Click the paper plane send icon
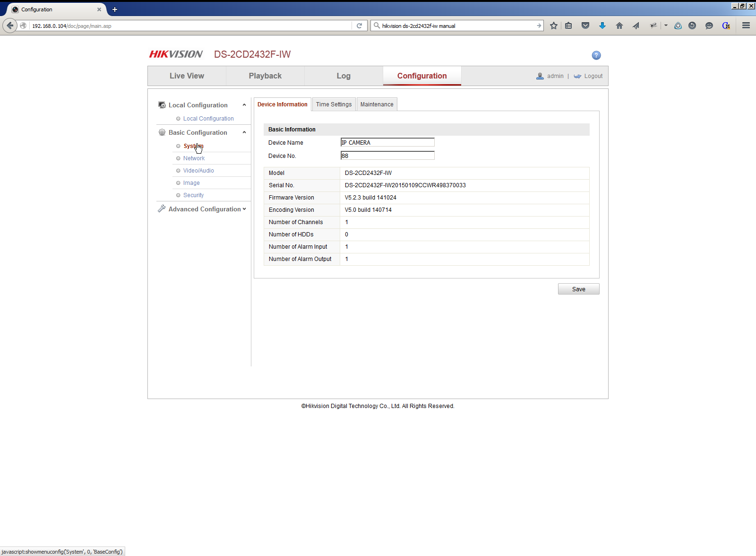 636,26
